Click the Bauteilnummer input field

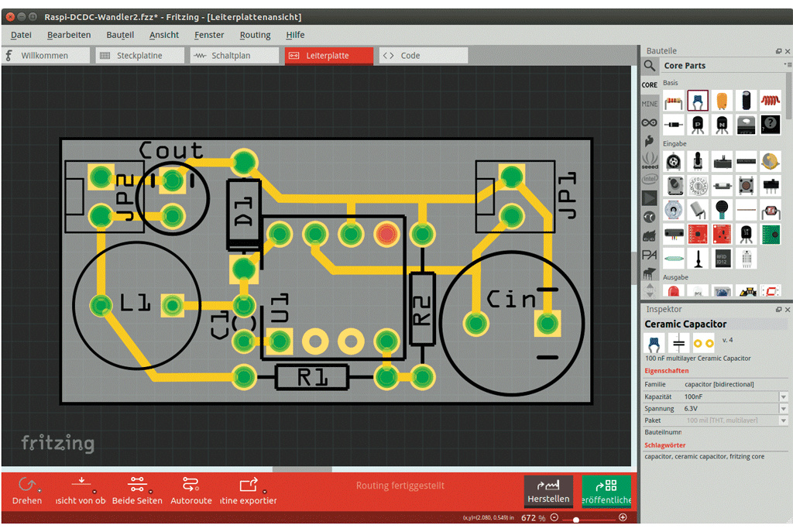pos(732,431)
